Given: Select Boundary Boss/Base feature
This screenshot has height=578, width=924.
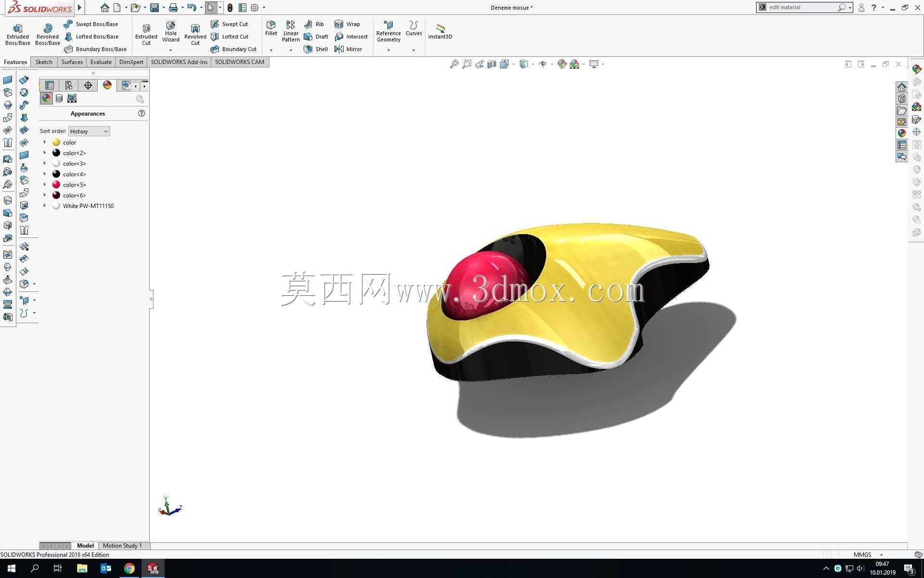Looking at the screenshot, I should click(95, 49).
